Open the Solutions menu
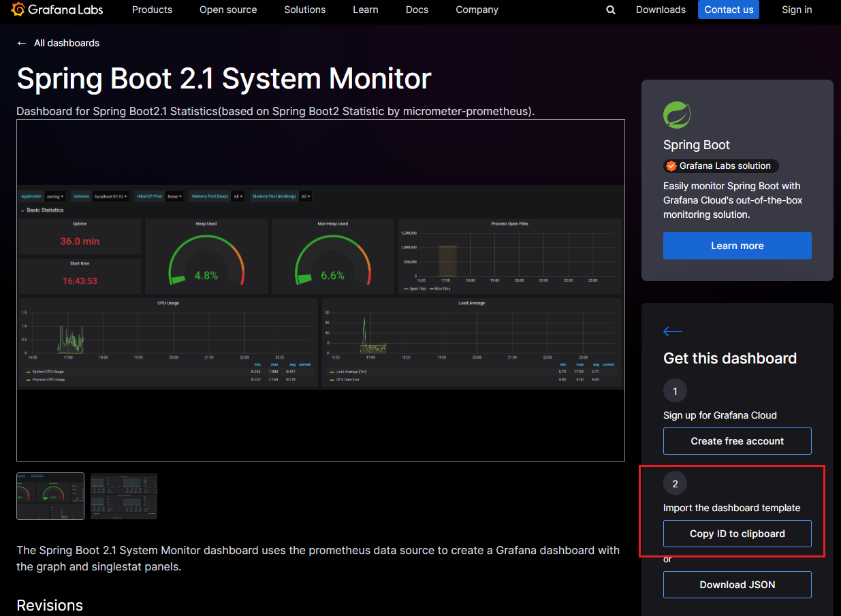 pos(305,10)
